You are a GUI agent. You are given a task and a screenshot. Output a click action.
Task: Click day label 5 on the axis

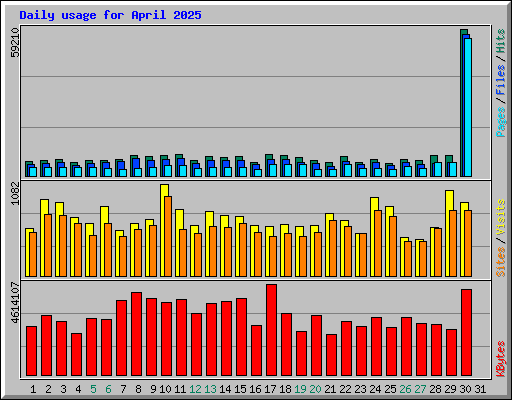point(93,389)
